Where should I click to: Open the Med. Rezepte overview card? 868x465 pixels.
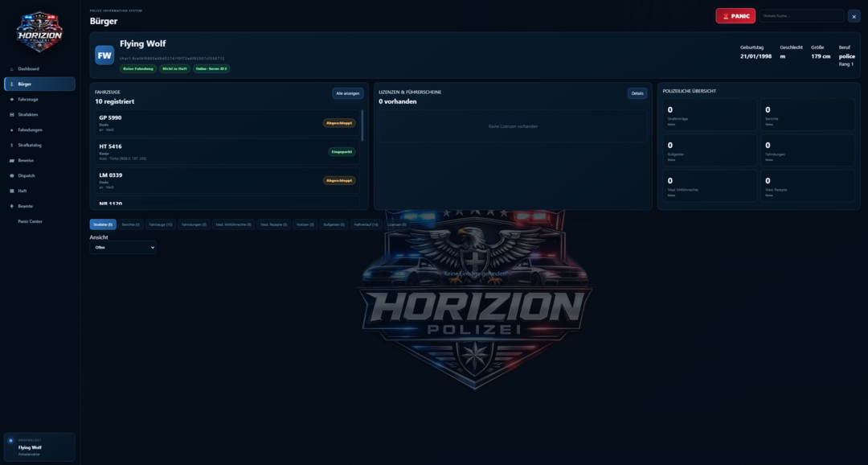click(808, 186)
